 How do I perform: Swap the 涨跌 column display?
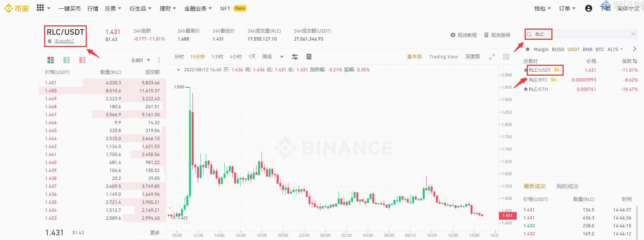[635, 61]
